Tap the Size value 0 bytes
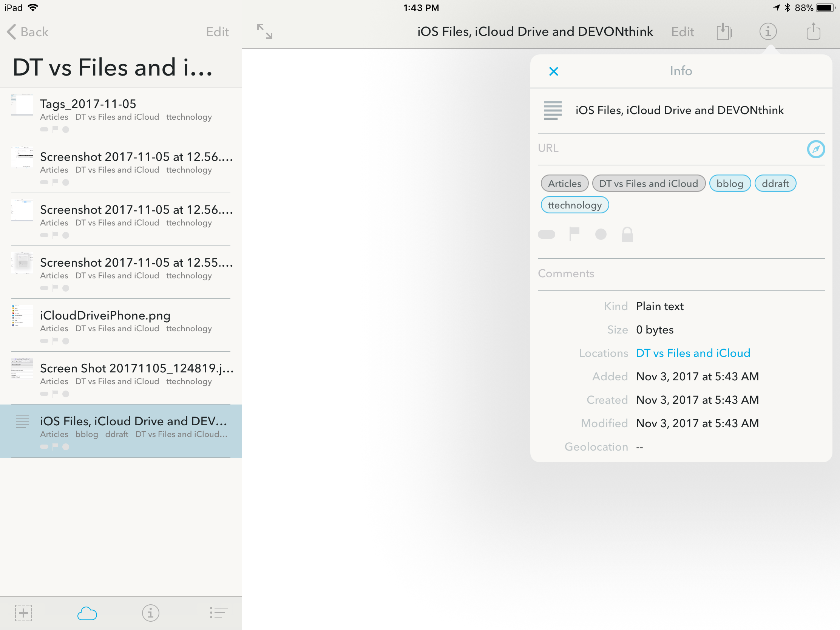The image size is (840, 630). 655,330
